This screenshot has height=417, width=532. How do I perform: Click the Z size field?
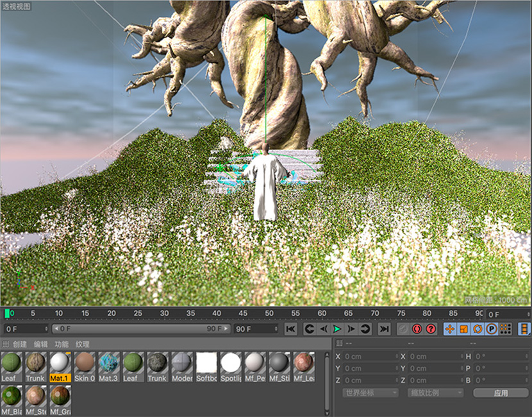click(435, 380)
